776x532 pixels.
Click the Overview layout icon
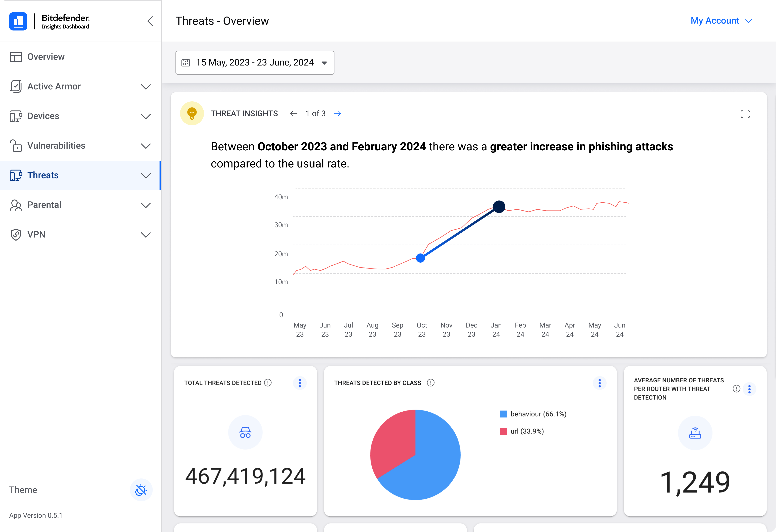coord(16,57)
